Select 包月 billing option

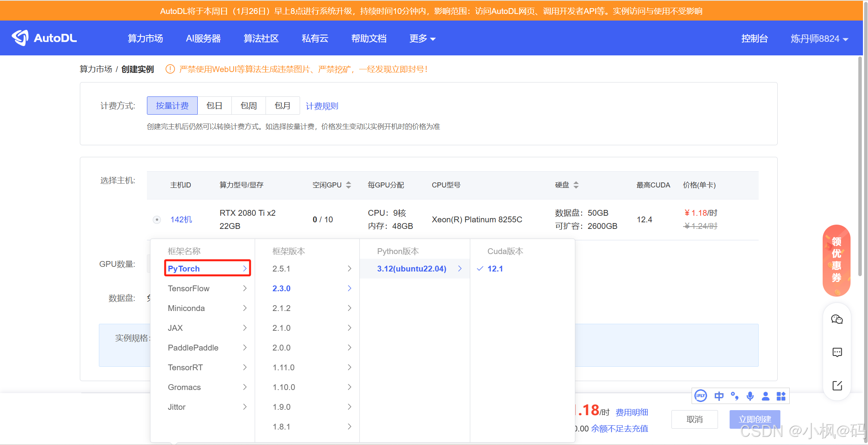tap(282, 106)
